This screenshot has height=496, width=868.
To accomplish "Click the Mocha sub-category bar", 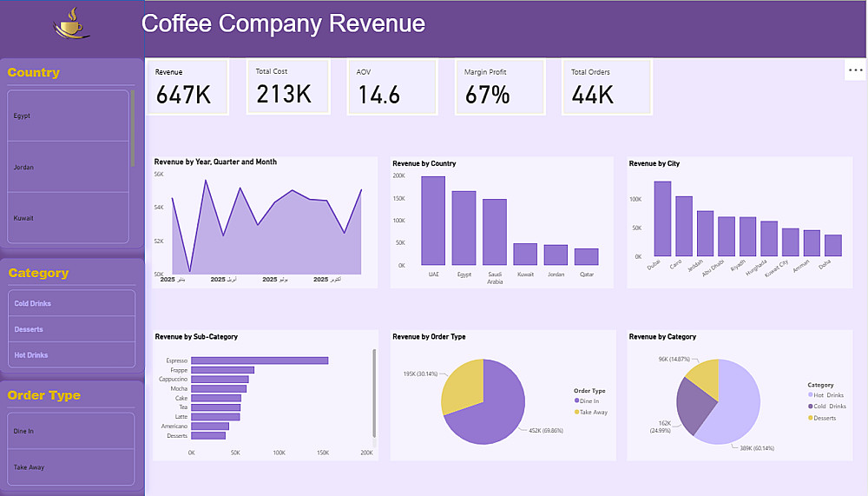I will coord(219,388).
